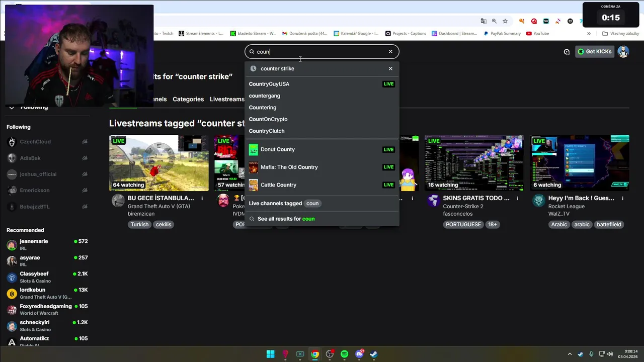
Task: Open the Counter-Strike 2 stream thumbnail, 16 watching
Action: [x=474, y=163]
